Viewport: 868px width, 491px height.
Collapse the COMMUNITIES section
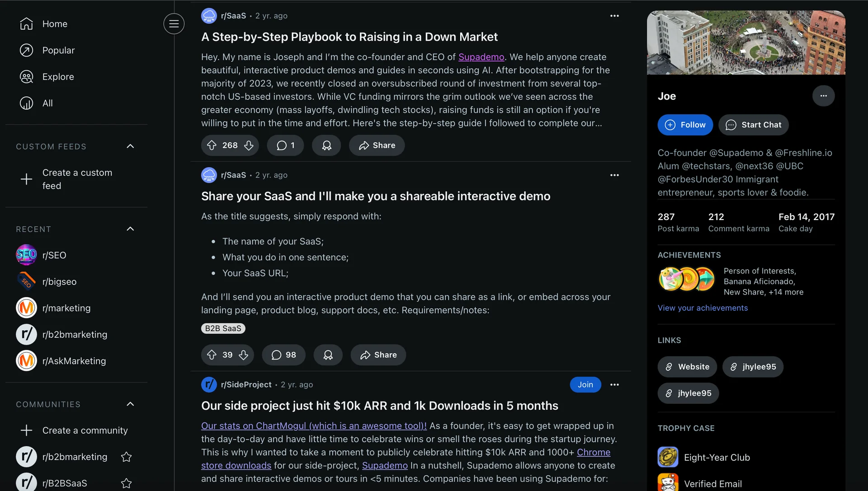pos(130,404)
